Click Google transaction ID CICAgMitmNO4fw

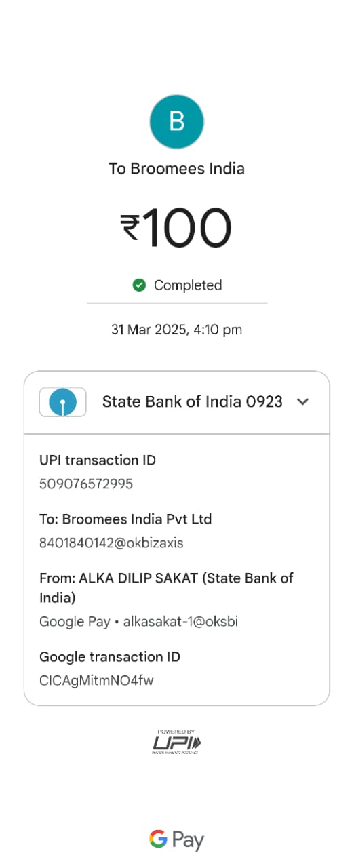(96, 680)
